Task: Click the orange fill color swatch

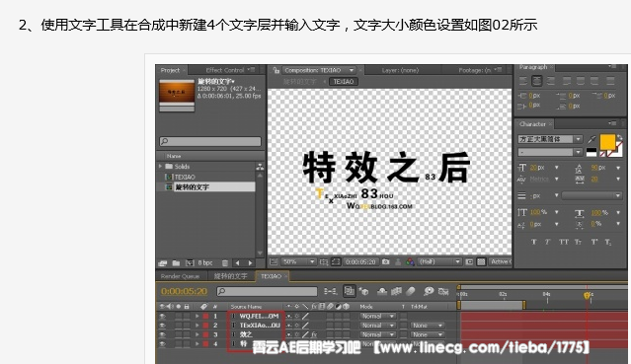Action: [x=607, y=142]
